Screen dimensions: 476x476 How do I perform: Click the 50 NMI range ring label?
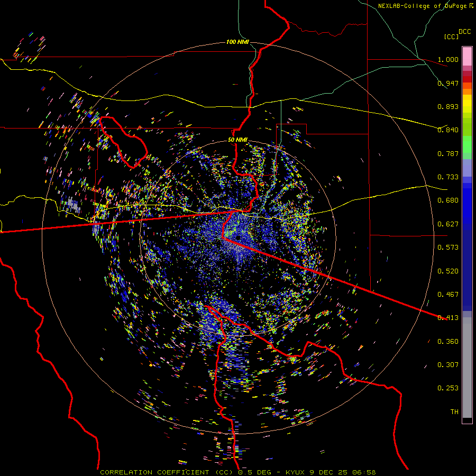coord(237,140)
